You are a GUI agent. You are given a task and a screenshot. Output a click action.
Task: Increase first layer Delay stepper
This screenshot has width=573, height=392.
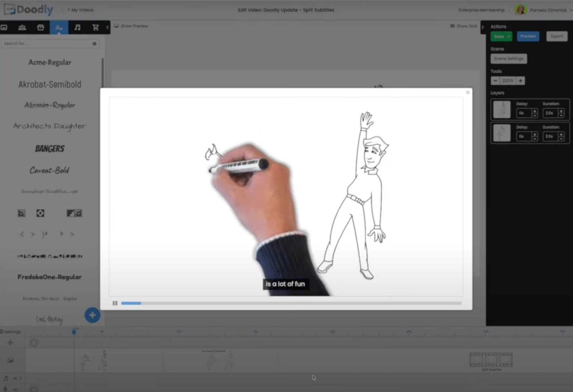coord(535,111)
